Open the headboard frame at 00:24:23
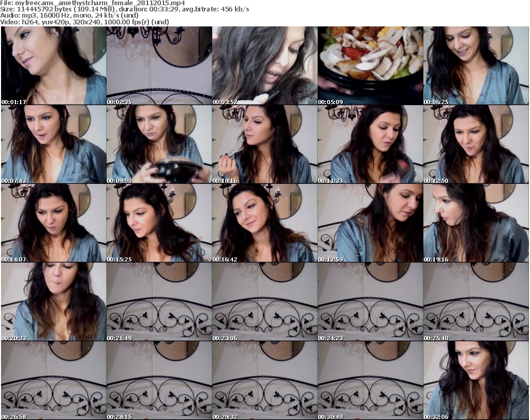The height and width of the screenshot is (420, 530). click(x=370, y=302)
